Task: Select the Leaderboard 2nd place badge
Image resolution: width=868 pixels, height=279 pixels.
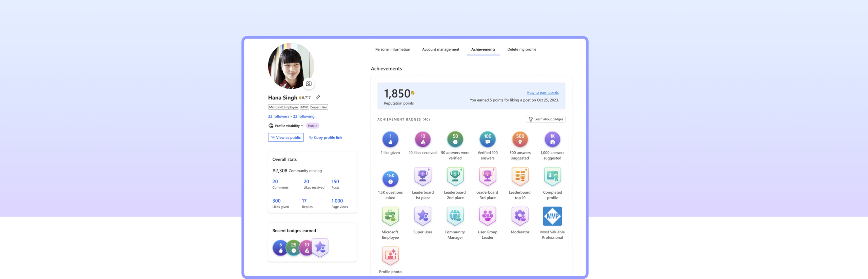Action: 455,177
